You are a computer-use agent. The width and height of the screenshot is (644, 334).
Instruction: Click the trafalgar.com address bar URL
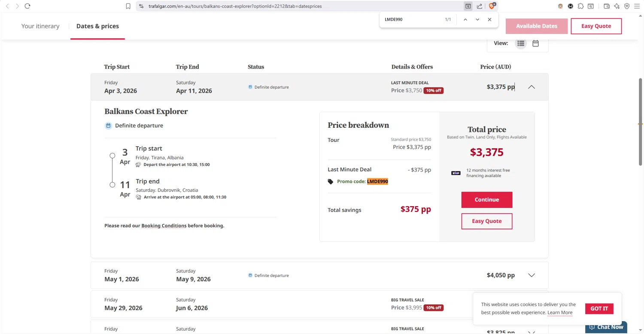click(235, 6)
